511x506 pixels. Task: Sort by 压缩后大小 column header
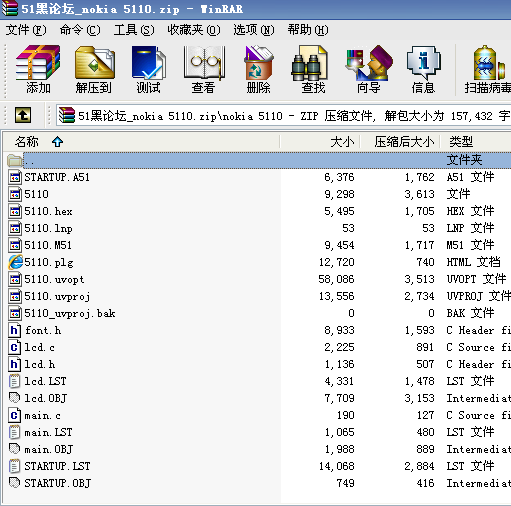(x=401, y=142)
